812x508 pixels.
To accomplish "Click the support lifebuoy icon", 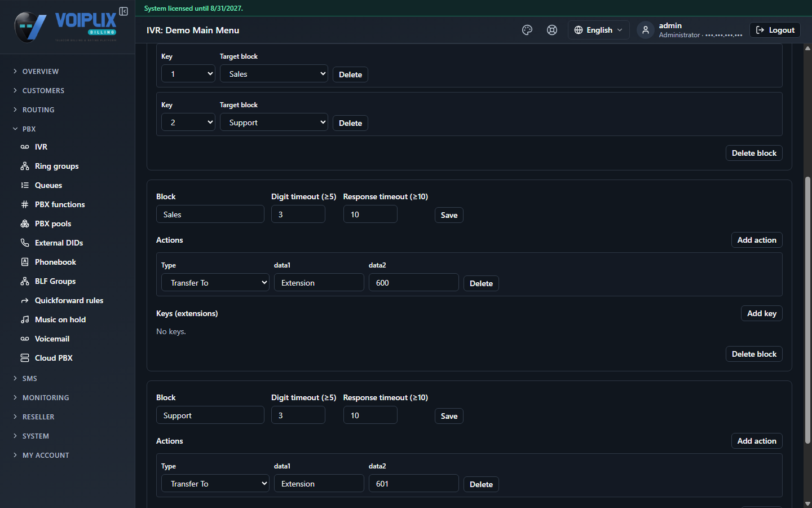I will pos(552,30).
